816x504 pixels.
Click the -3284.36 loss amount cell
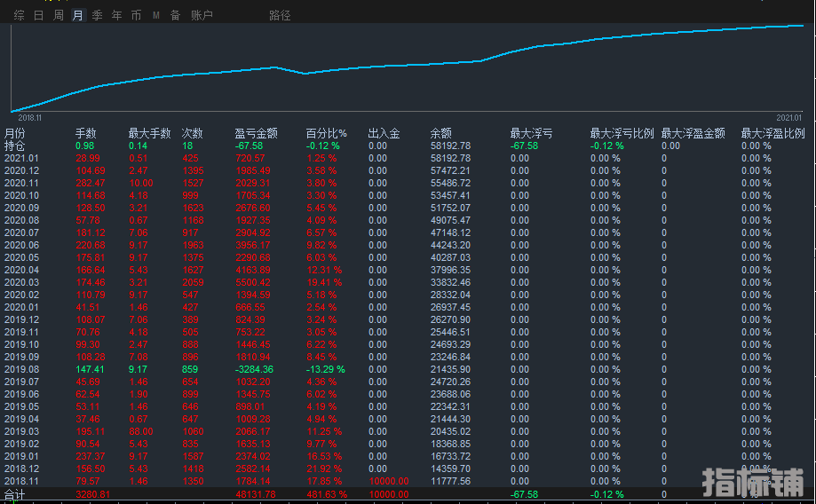click(254, 370)
